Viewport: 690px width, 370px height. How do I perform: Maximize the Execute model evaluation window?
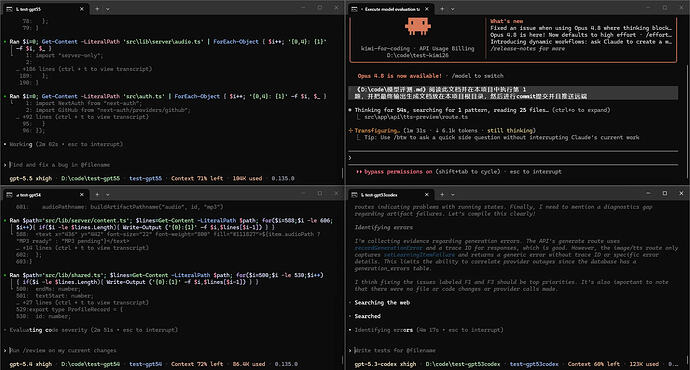664,7
